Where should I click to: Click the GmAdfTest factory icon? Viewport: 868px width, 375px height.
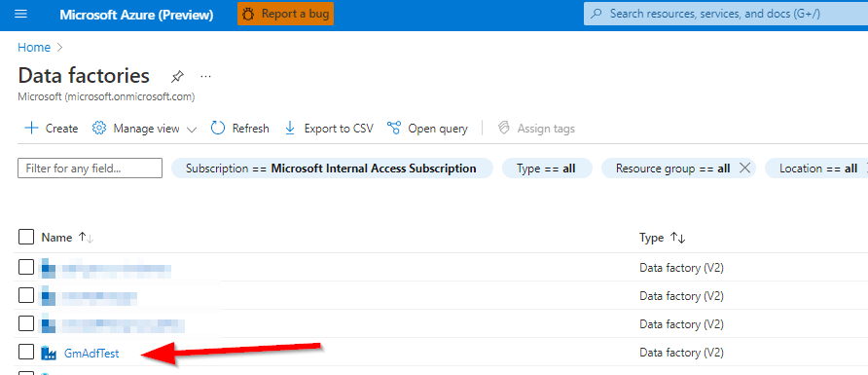click(x=50, y=353)
